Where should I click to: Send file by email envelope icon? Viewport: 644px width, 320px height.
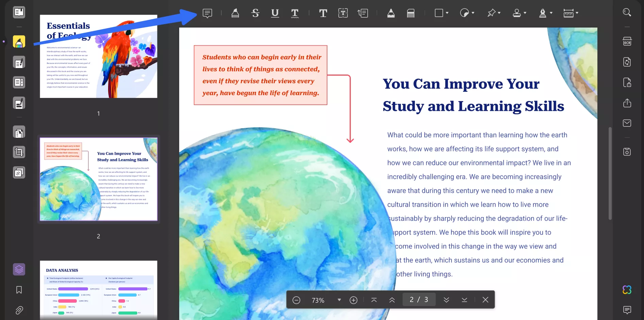pos(627,123)
